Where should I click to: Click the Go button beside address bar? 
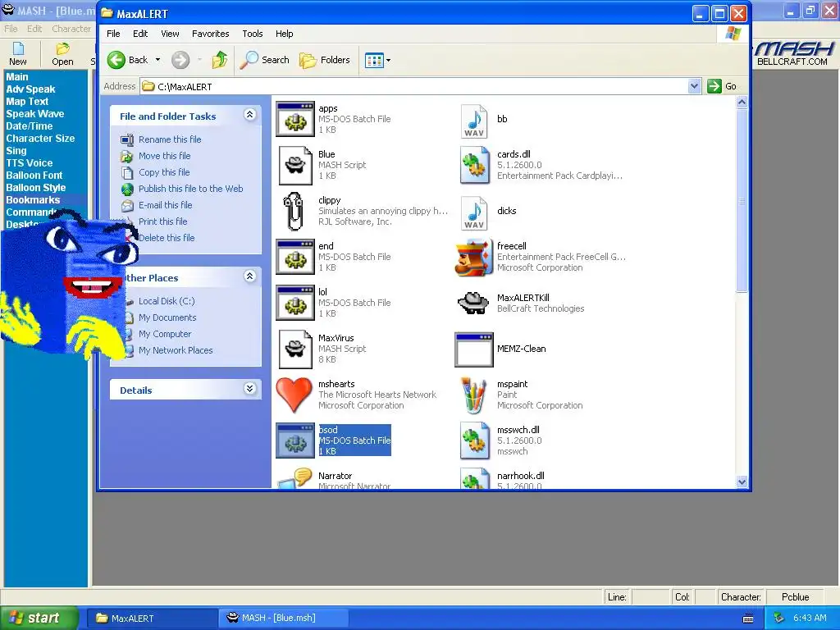pos(722,86)
